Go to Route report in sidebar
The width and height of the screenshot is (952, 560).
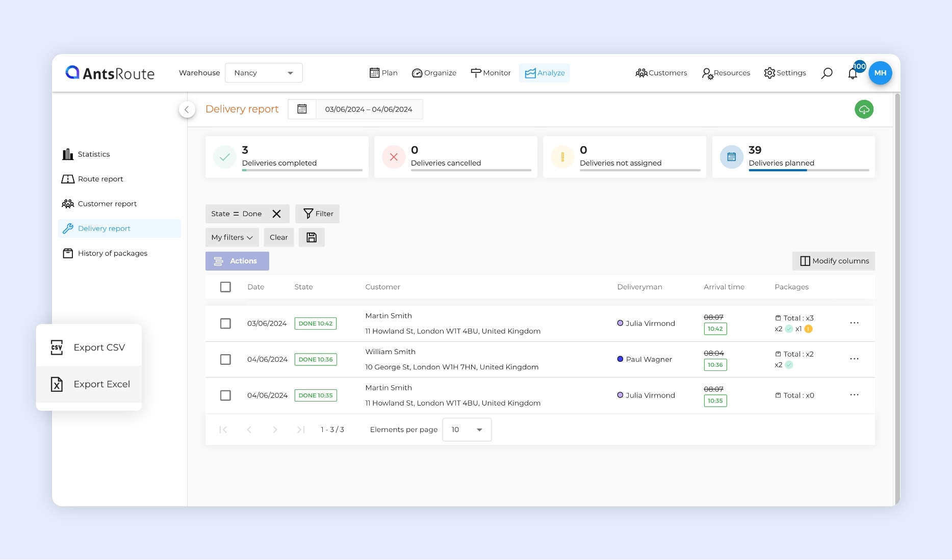[x=100, y=179]
